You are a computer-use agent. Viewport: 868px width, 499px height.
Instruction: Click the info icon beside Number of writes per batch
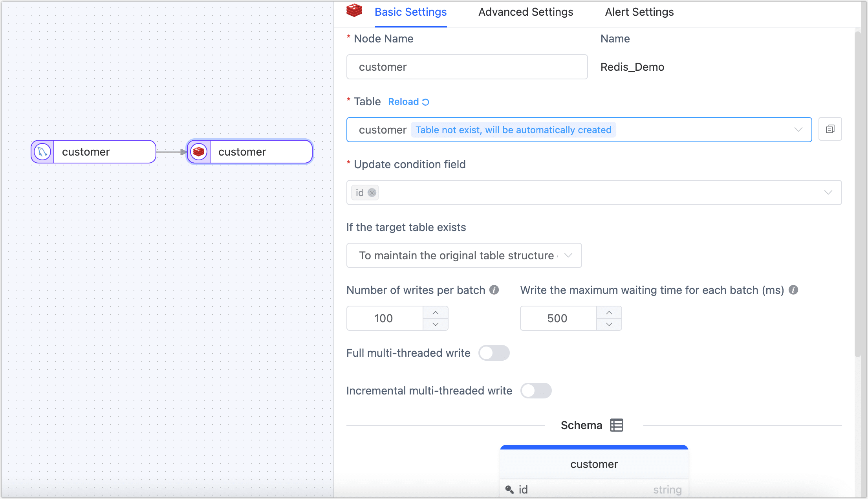coord(494,290)
